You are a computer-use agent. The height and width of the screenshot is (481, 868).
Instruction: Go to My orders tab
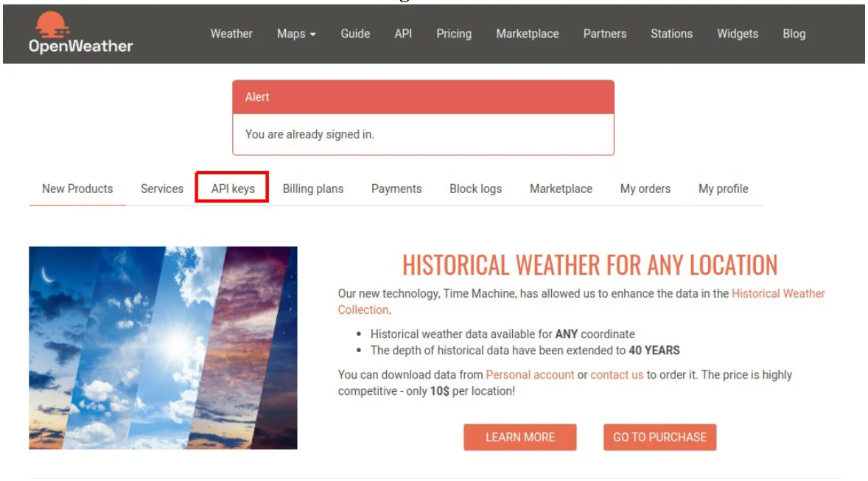tap(645, 189)
